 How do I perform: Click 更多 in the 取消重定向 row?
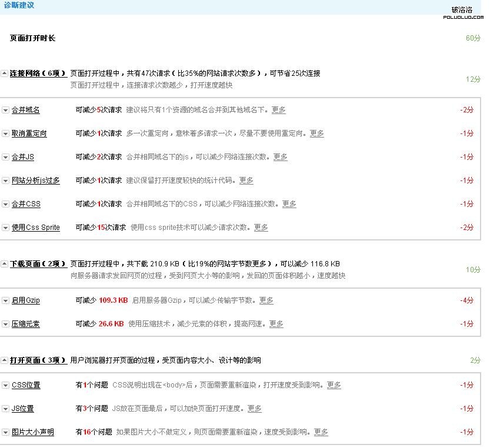tap(316, 133)
